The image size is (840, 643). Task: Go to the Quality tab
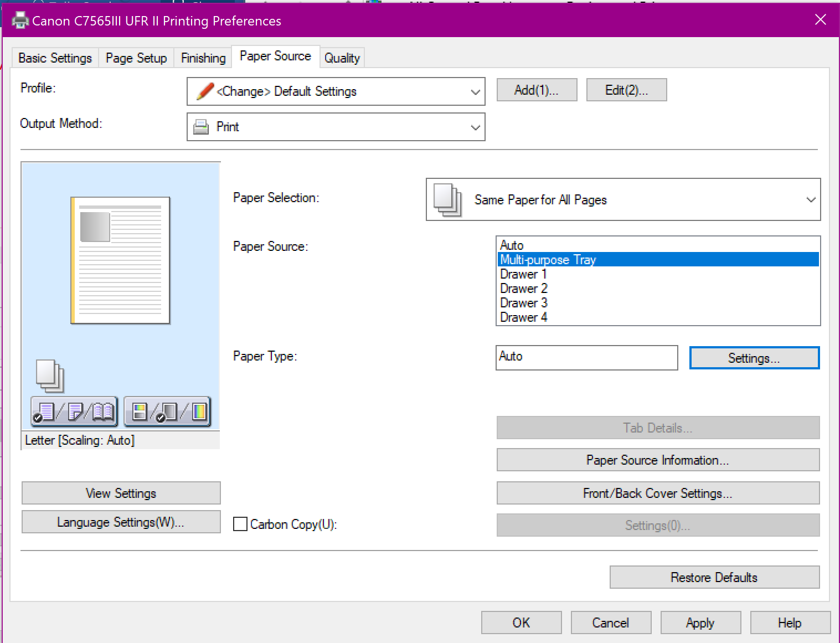click(x=342, y=58)
